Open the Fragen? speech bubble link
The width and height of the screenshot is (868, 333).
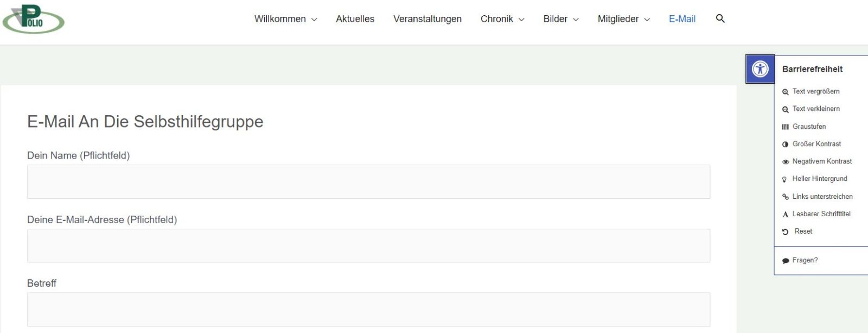coord(805,260)
